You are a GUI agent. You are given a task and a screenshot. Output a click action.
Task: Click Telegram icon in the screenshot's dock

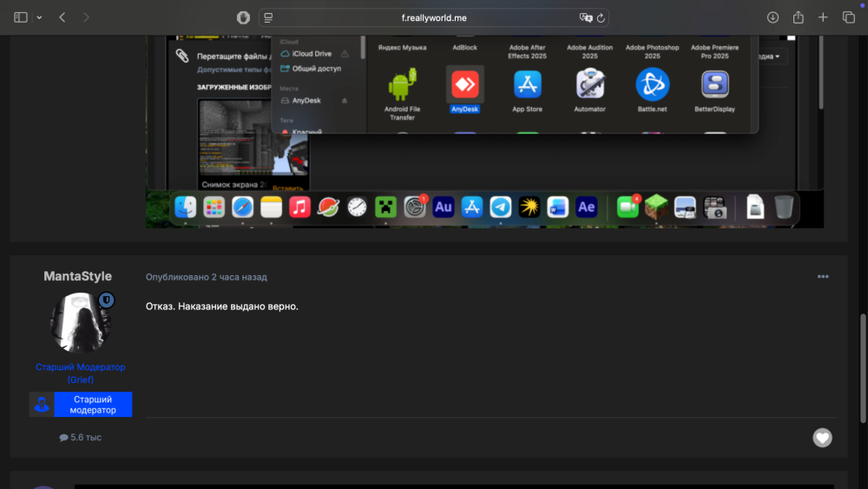pos(501,207)
